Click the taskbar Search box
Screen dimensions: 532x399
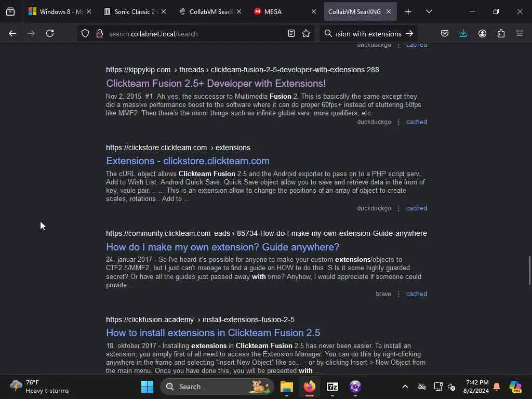pyautogui.click(x=217, y=387)
